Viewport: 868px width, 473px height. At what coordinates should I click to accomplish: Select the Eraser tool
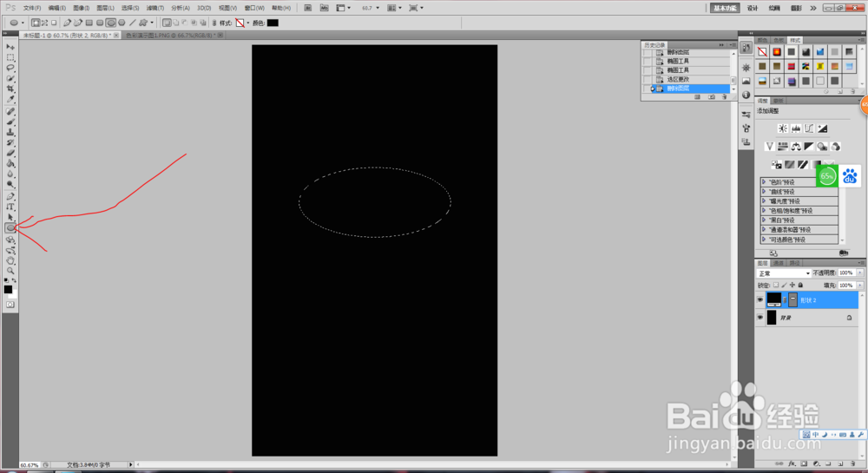coord(10,154)
